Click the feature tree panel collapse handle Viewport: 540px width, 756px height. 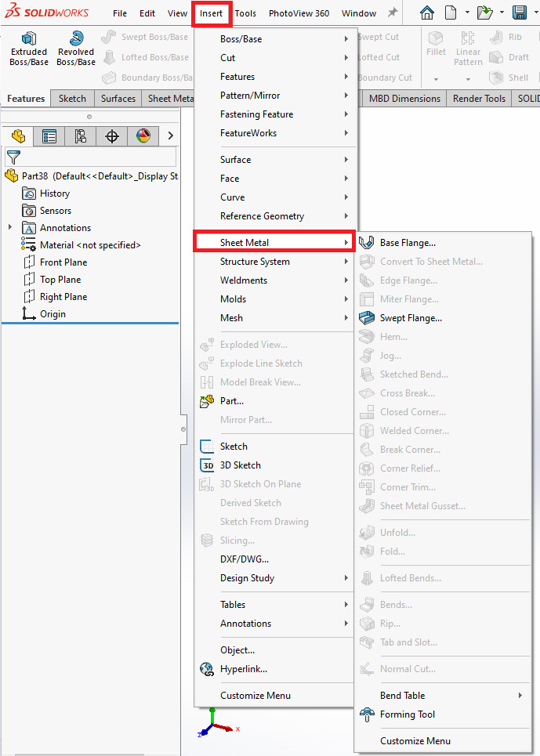183,429
